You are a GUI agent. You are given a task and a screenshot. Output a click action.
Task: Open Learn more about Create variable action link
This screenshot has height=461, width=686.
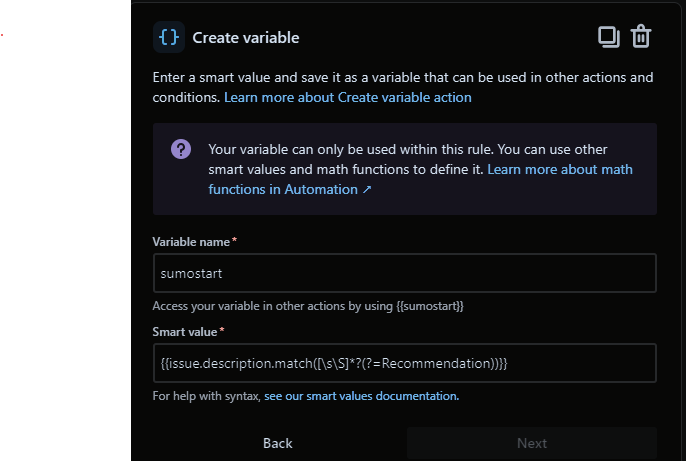tap(348, 97)
